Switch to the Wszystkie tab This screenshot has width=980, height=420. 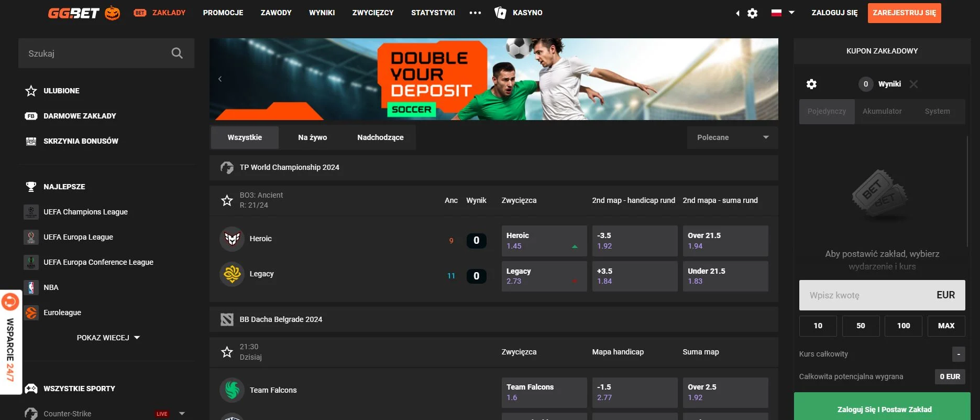[245, 137]
